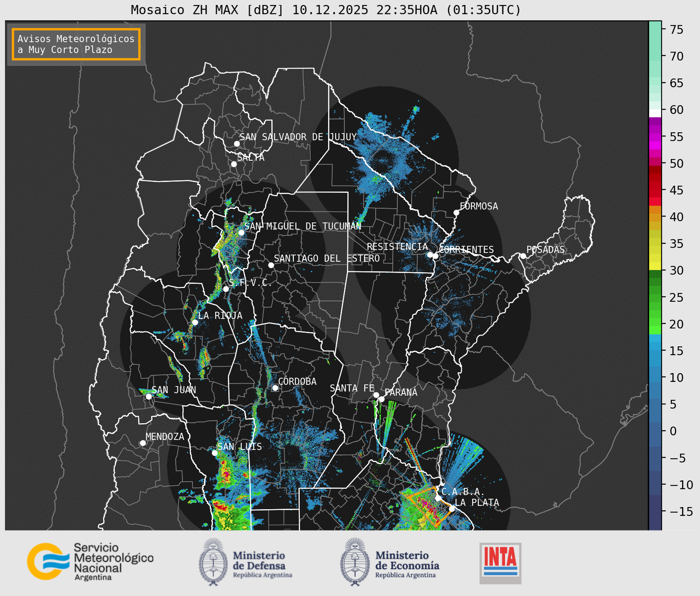Click the Formosa city marker

point(456,212)
